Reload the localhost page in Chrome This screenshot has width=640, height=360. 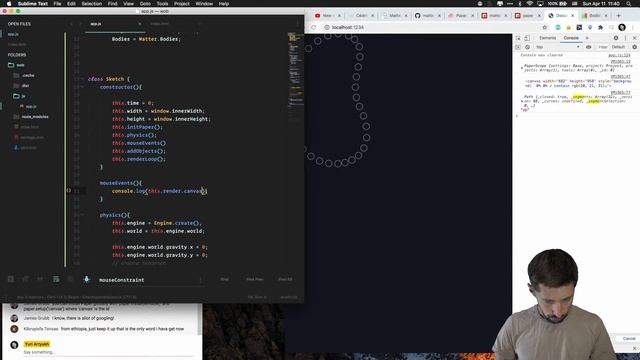(313, 27)
